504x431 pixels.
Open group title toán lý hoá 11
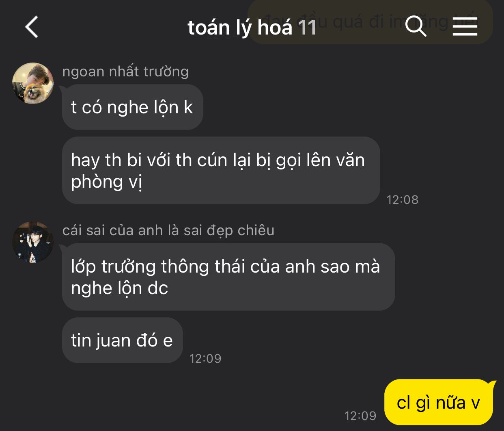252,28
